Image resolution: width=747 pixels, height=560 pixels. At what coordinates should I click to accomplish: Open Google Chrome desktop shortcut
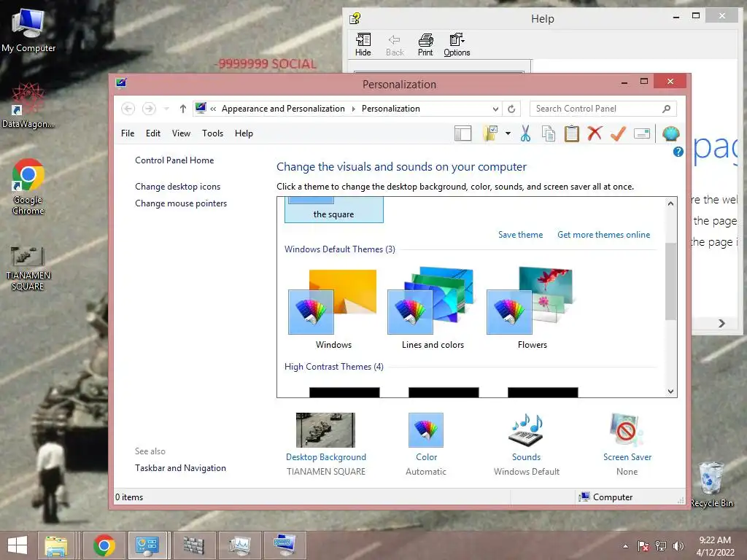click(28, 187)
